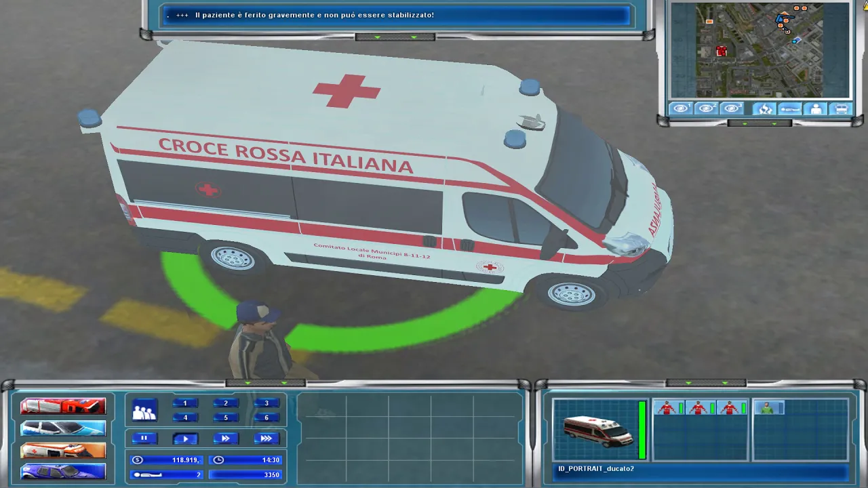Select all units group icon
Screen dimensions: 868x488
(x=144, y=410)
